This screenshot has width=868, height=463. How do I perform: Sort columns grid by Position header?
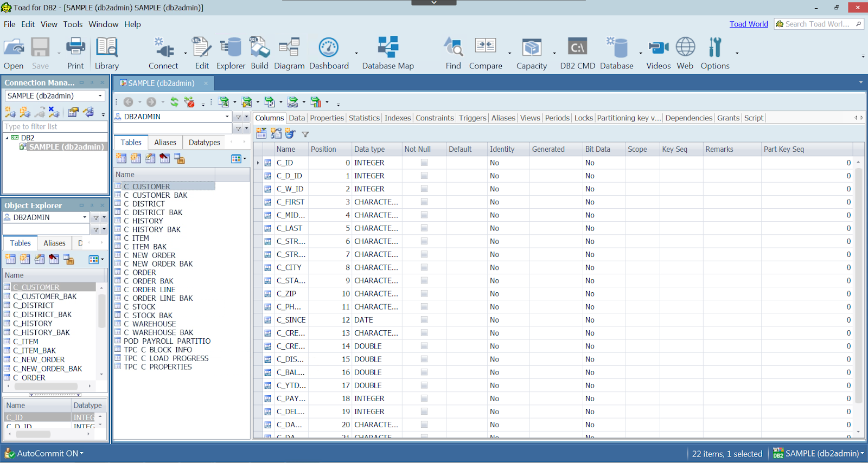click(329, 149)
